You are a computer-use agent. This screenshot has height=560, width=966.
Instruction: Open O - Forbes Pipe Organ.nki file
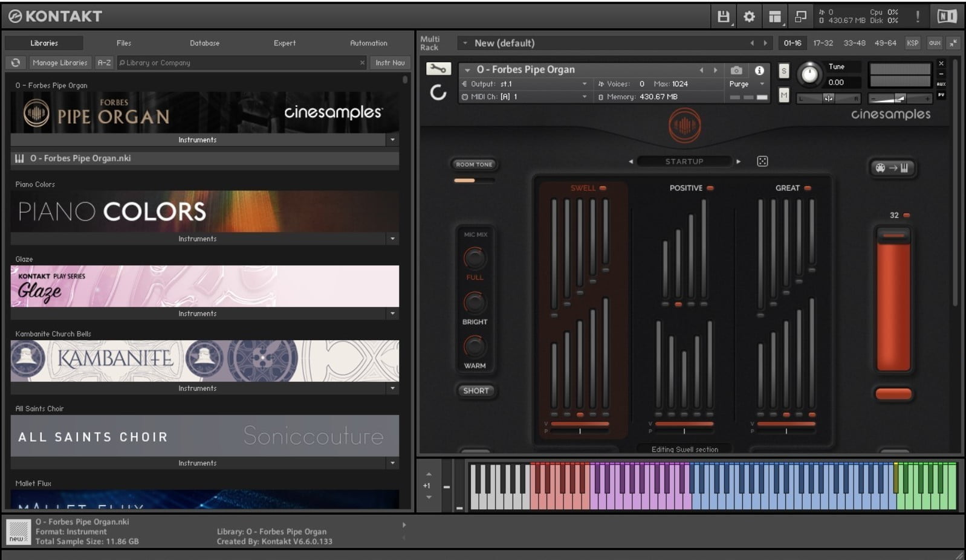coord(204,158)
